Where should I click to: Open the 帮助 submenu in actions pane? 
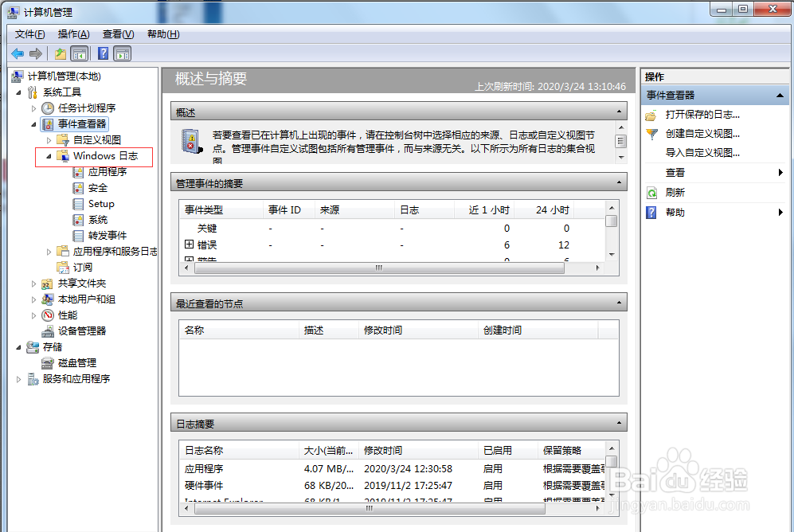(x=715, y=213)
